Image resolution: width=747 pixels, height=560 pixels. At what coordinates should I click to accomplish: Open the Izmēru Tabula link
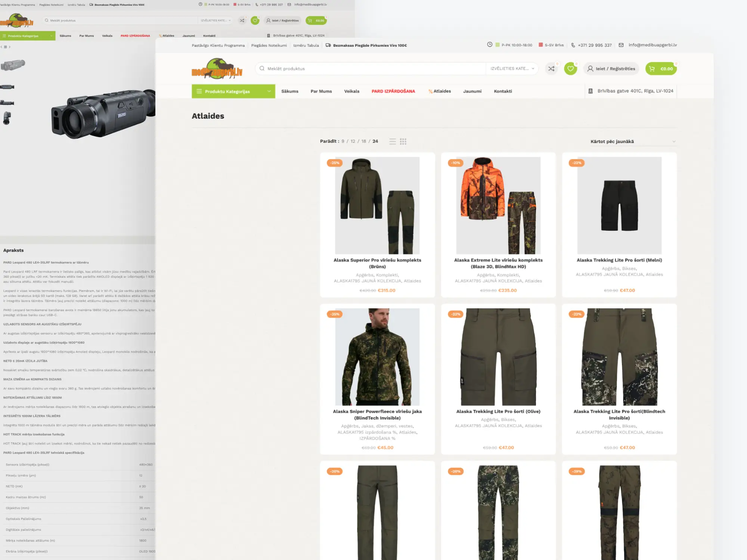[x=306, y=45]
